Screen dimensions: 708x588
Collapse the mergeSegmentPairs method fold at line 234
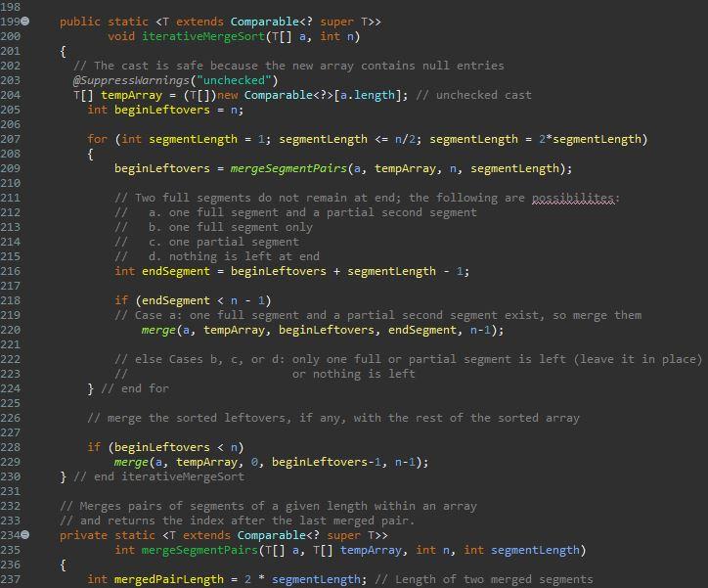pos(25,535)
